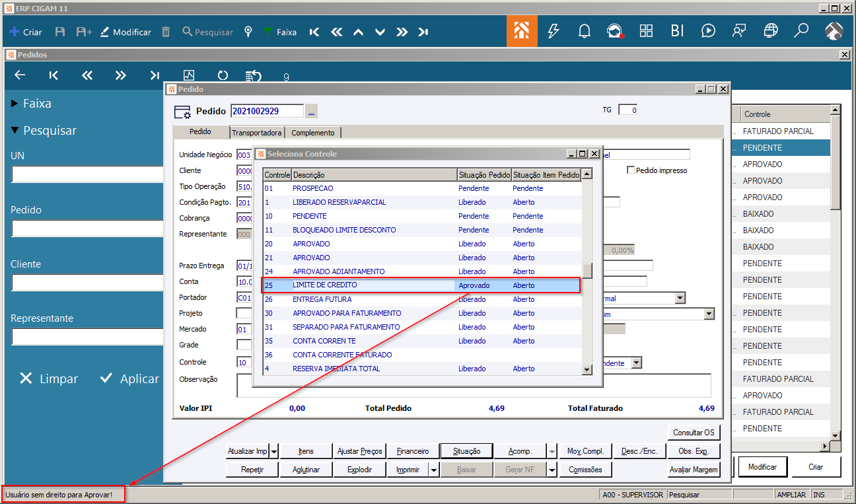Click the magnifier search icon at top right
This screenshot has height=504, width=856.
point(801,31)
